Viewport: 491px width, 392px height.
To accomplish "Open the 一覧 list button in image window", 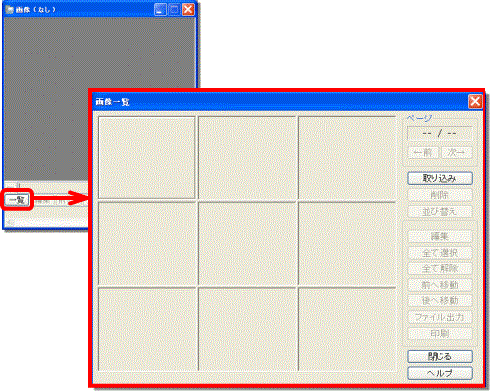I will (17, 200).
